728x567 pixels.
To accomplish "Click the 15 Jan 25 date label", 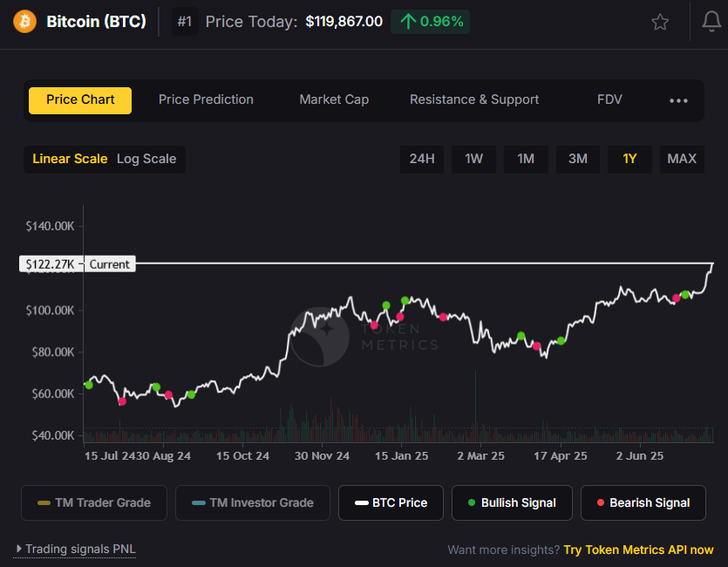I will click(x=401, y=456).
